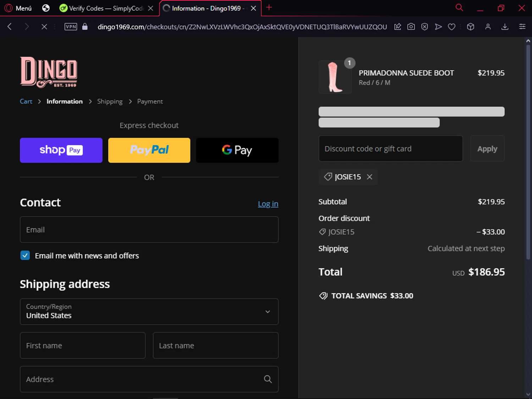
Task: Go forward with the forward arrow
Action: pos(27,27)
